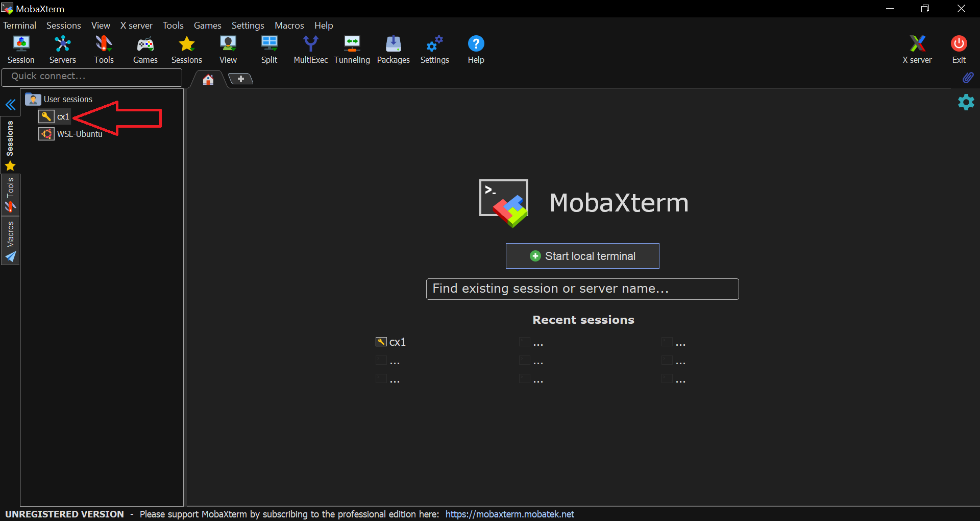The width and height of the screenshot is (980, 521).
Task: Open the Settings menu
Action: point(248,26)
